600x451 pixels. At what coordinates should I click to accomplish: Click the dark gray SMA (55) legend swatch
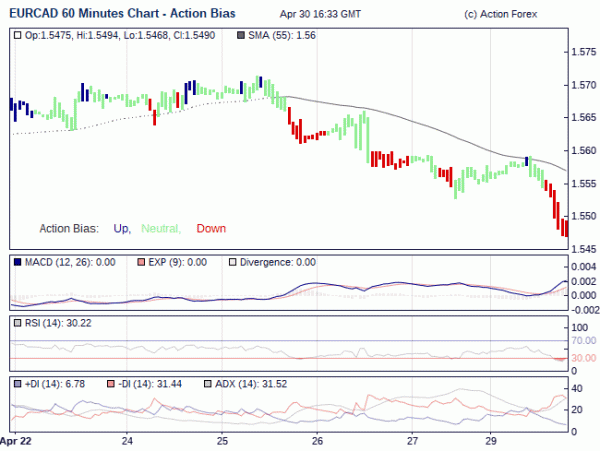[241, 36]
